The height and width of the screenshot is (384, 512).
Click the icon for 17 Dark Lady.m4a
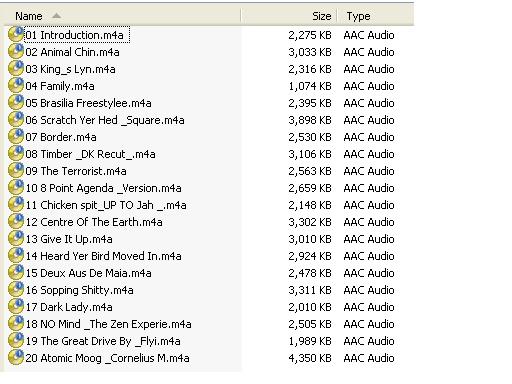[x=16, y=307]
